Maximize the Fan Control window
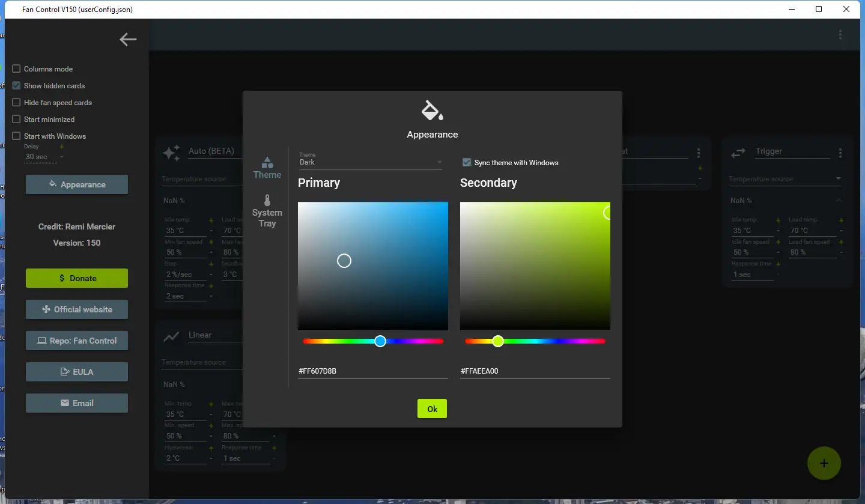 pos(819,9)
